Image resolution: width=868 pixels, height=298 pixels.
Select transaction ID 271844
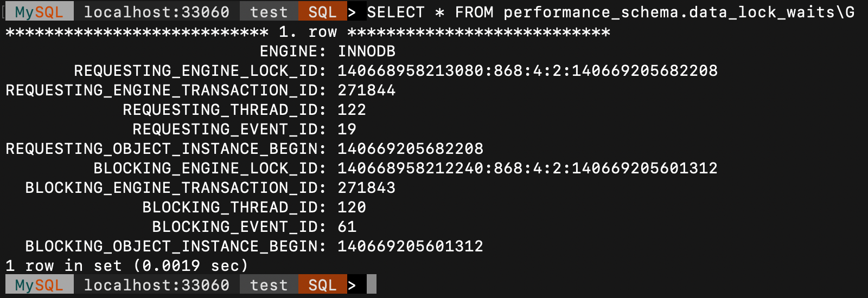coord(366,90)
